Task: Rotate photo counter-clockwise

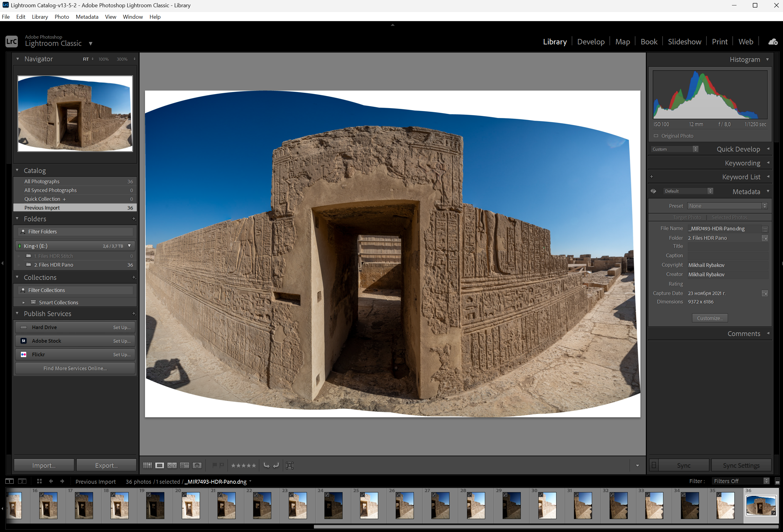Action: (x=266, y=465)
